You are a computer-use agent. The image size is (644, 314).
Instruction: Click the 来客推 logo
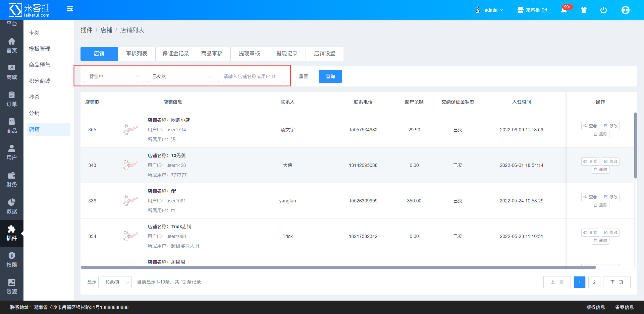pyautogui.click(x=29, y=10)
